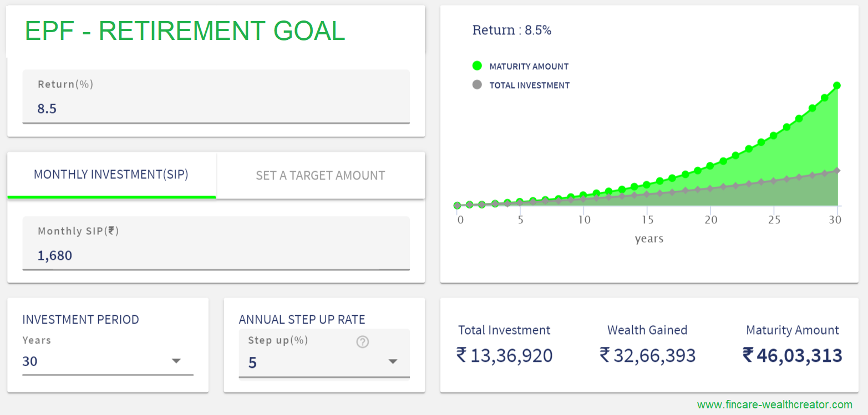
Task: Open the Investment Period Years dropdown
Action: click(x=176, y=361)
